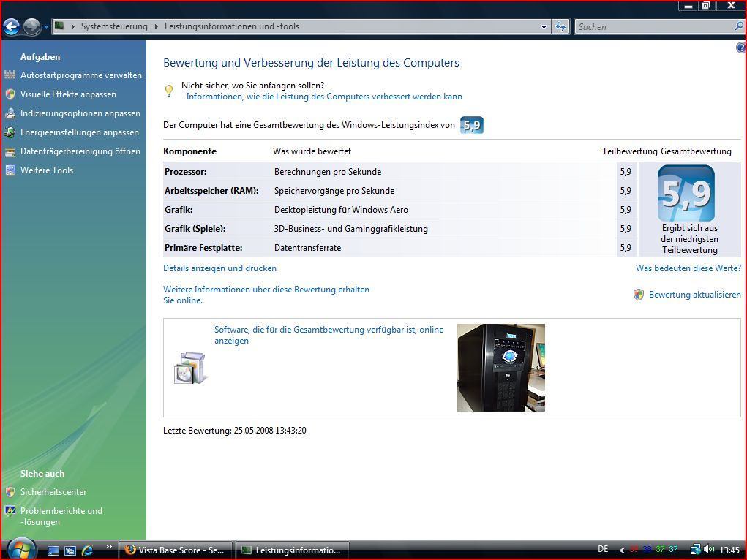The height and width of the screenshot is (560, 747).
Task: Click Show Desktop quick launch icon
Action: tap(53, 550)
